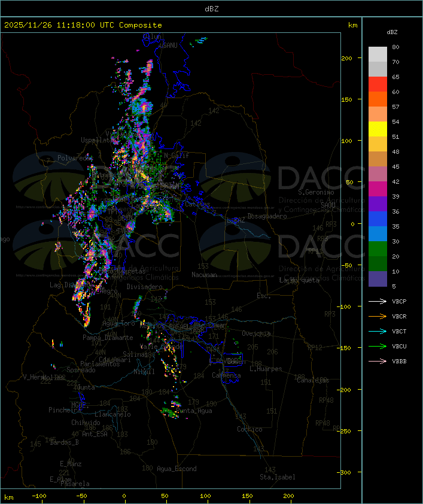This screenshot has width=423, height=504.
Task: Click the 'S.Geronimo' map label
Action: (x=316, y=192)
